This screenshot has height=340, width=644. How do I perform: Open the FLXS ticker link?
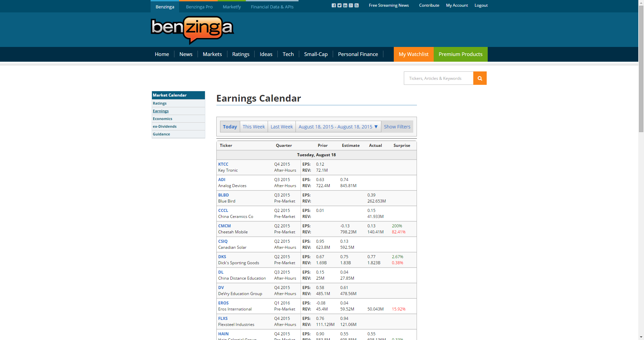[223, 319]
